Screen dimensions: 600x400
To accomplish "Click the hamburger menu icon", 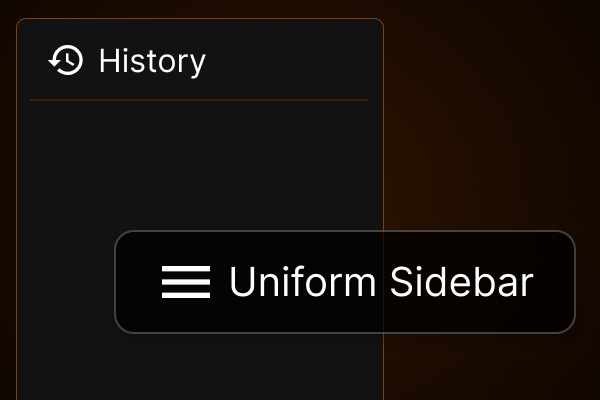I will (x=186, y=282).
